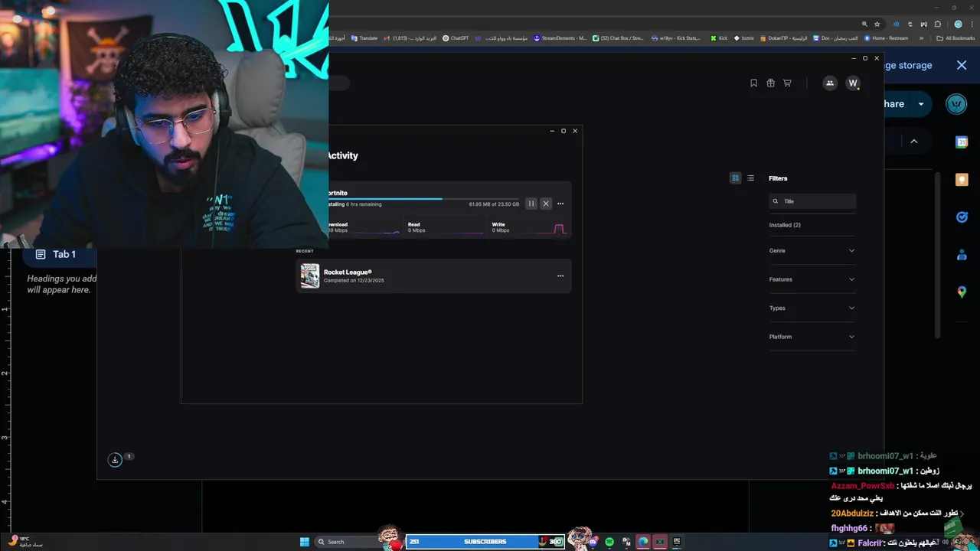Open Google Calendar side panel icon
The image size is (980, 551).
point(962,142)
